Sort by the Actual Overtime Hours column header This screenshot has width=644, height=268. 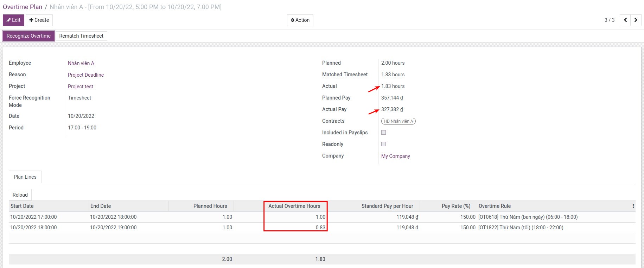[x=294, y=206]
